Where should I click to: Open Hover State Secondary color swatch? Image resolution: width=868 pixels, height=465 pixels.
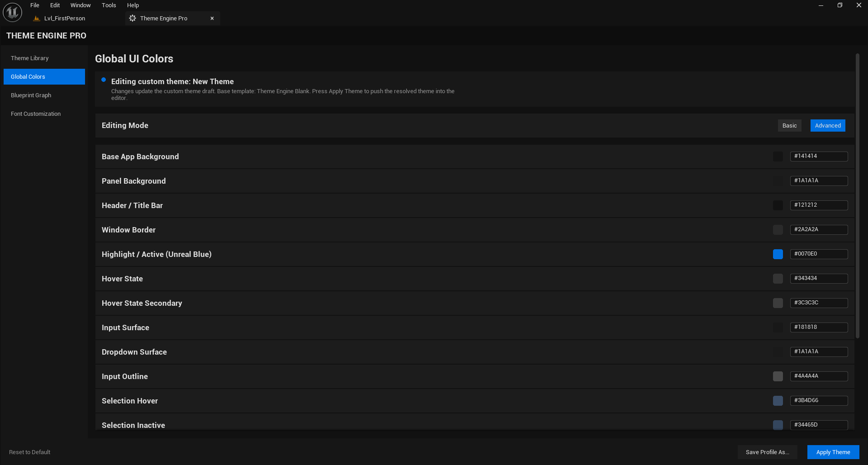778,303
